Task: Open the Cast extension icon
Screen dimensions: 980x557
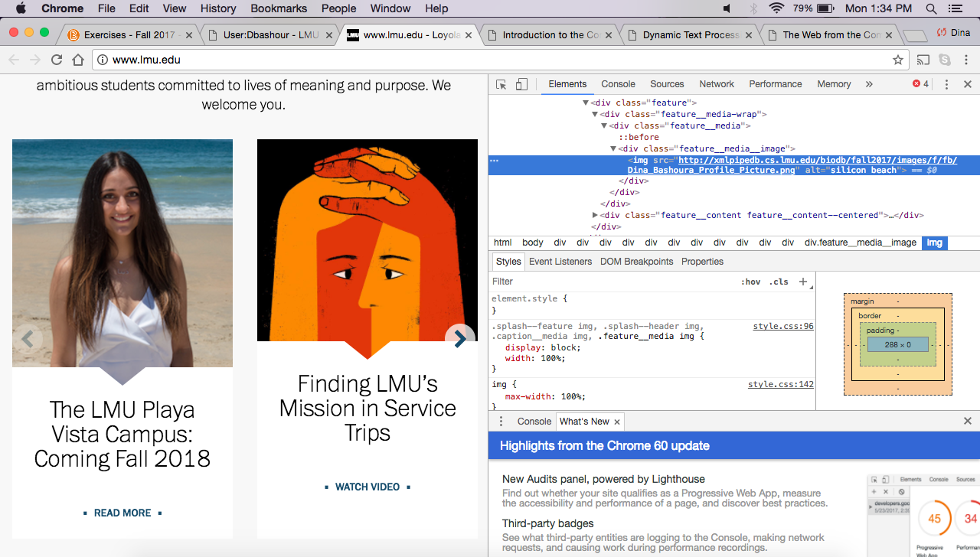Action: pos(923,60)
